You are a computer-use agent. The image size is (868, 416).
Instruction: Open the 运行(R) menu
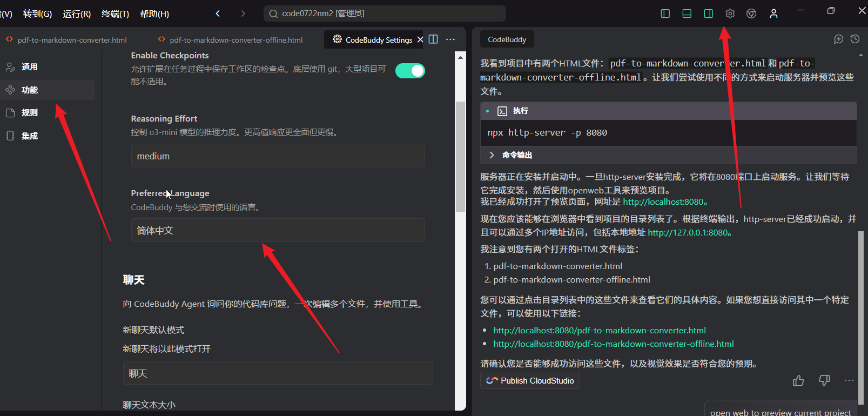(x=77, y=14)
